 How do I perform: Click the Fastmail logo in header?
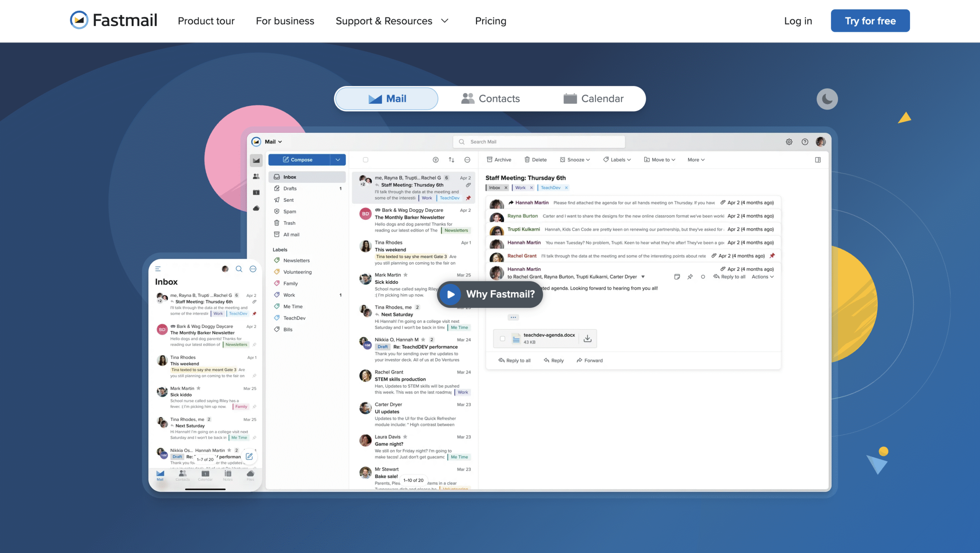[x=114, y=20]
